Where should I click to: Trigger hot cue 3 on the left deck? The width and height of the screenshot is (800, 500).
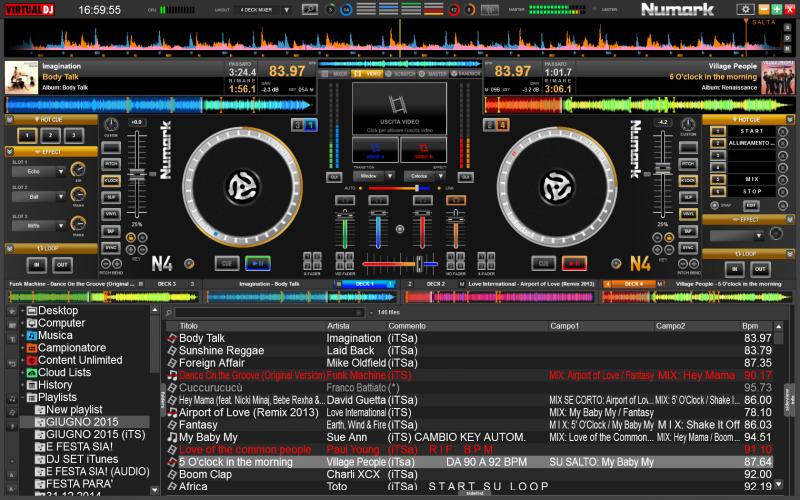pyautogui.click(x=74, y=136)
